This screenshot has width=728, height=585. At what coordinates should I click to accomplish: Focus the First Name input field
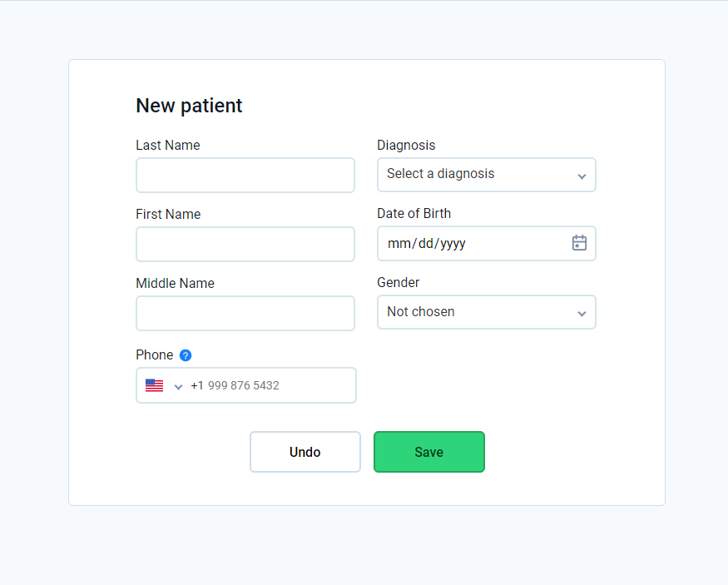pyautogui.click(x=245, y=244)
